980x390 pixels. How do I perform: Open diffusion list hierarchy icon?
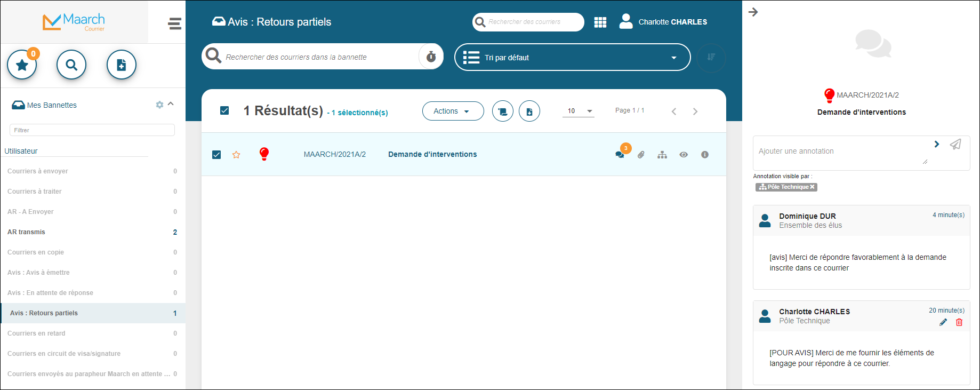click(x=662, y=155)
